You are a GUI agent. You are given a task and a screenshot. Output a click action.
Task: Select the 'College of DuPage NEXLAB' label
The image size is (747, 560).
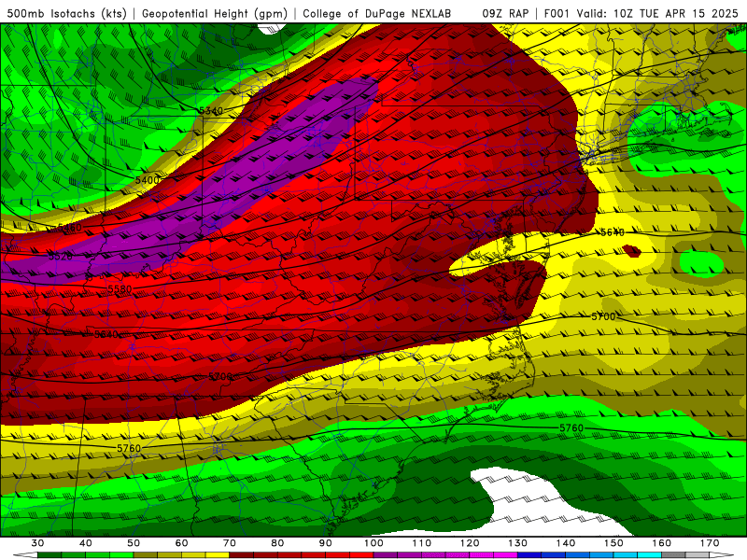377,14
